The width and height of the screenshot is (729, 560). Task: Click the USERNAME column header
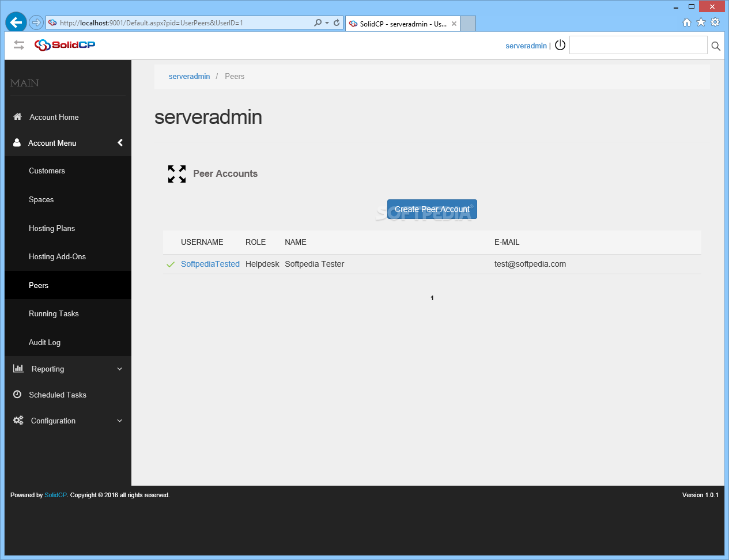[202, 242]
